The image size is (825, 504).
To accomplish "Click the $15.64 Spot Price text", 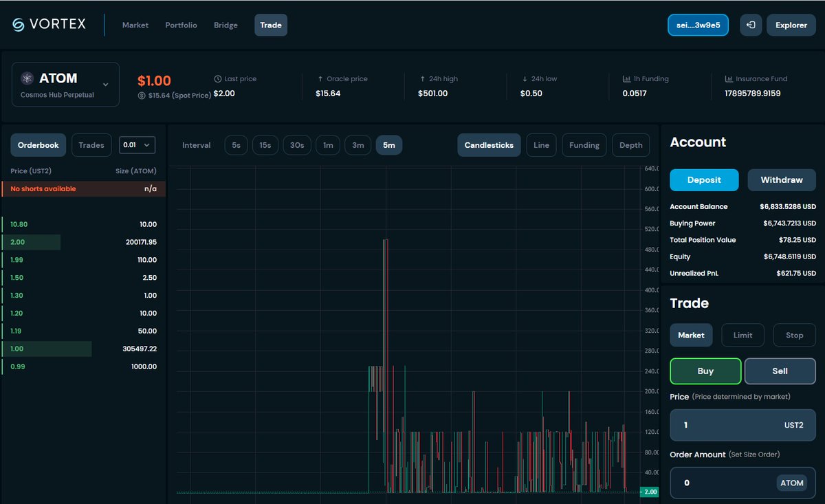I will 179,96.
